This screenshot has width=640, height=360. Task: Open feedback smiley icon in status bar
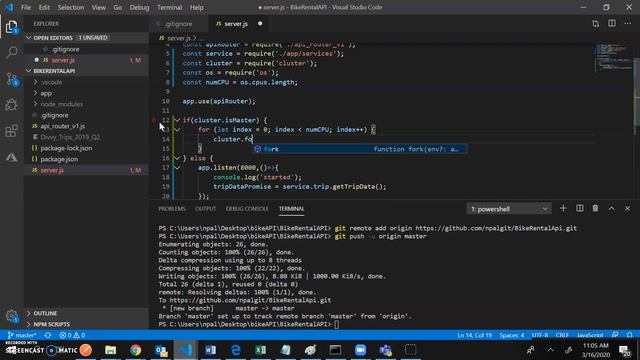(x=616, y=335)
